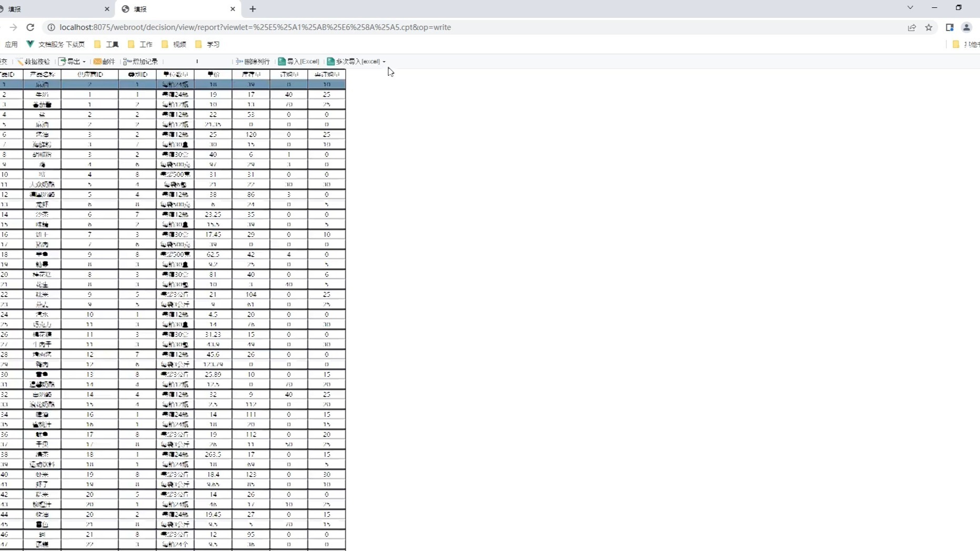Click the 导出 export icon
This screenshot has height=551, width=980.
click(x=62, y=62)
